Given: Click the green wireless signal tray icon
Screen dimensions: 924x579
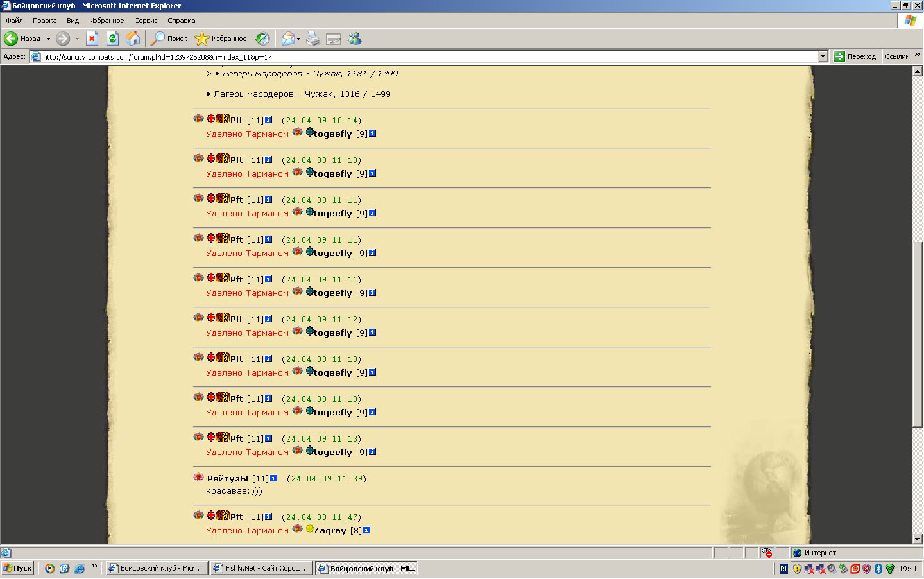Looking at the screenshot, I should click(890, 569).
